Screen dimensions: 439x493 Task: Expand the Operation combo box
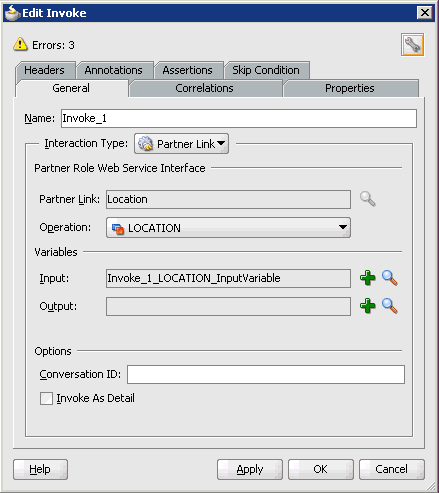[228, 228]
